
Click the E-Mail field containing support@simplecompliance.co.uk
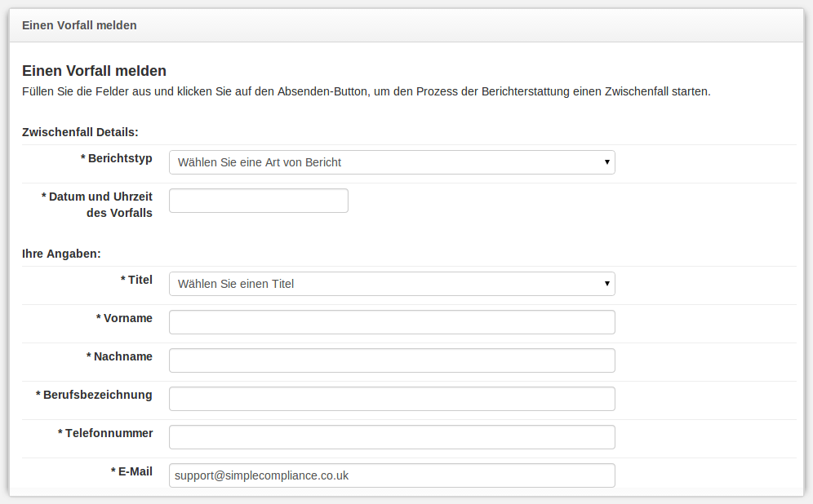click(x=392, y=475)
